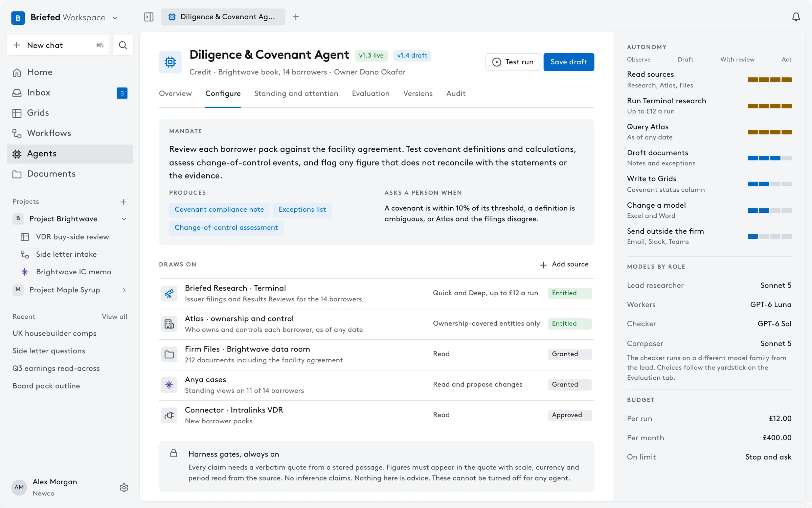812x508 pixels.
Task: Change Lead researcher model Sonnet 5
Action: (776, 285)
